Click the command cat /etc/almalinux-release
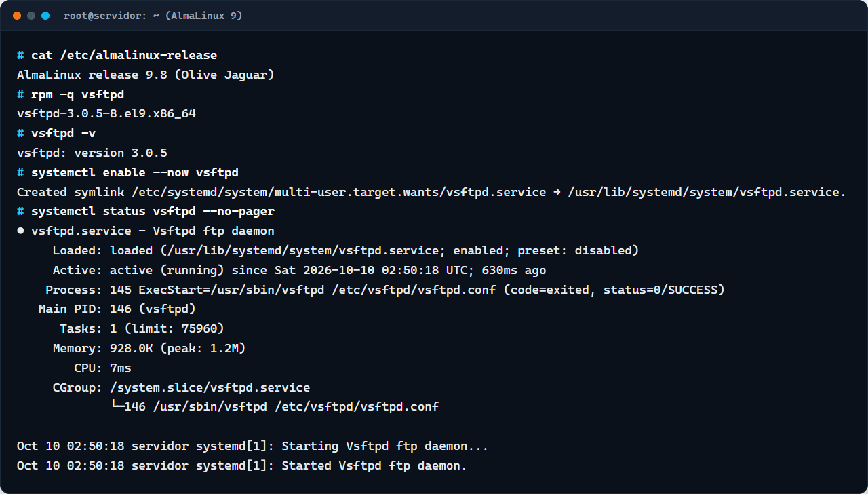Viewport: 868px width, 494px height. point(124,55)
